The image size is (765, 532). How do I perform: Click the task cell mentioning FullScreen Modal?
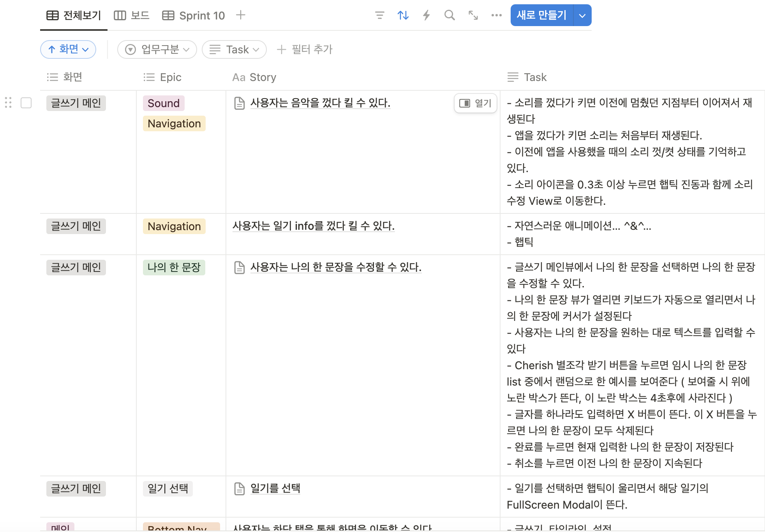pos(633,497)
